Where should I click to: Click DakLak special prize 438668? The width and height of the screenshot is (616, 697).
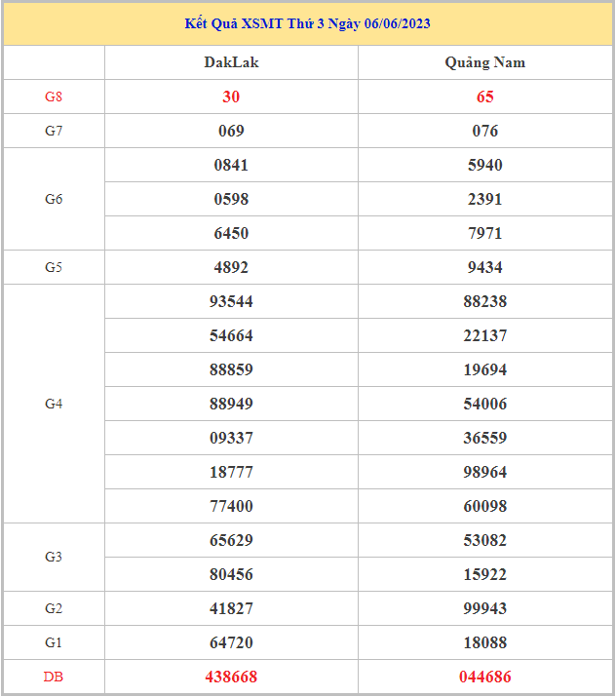click(231, 677)
